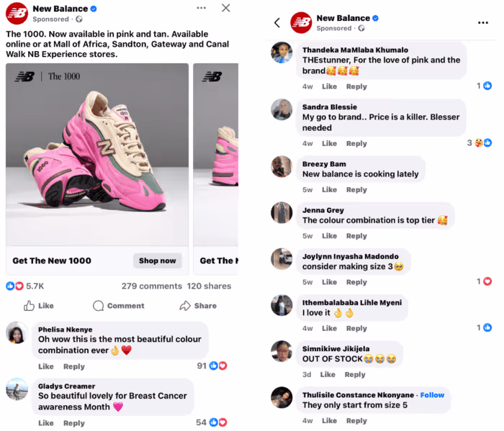The height and width of the screenshot is (431, 504).
Task: Reply to Gladys Creamer's comment
Action: (x=74, y=423)
